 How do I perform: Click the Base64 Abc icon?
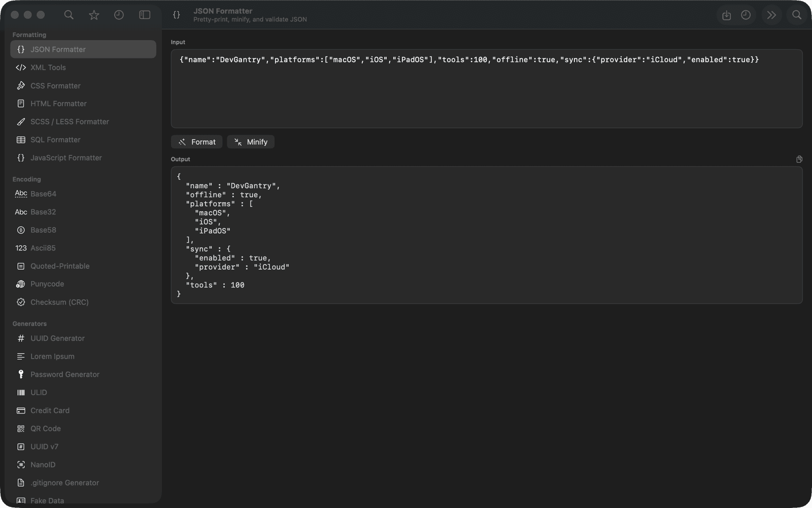[x=21, y=194]
